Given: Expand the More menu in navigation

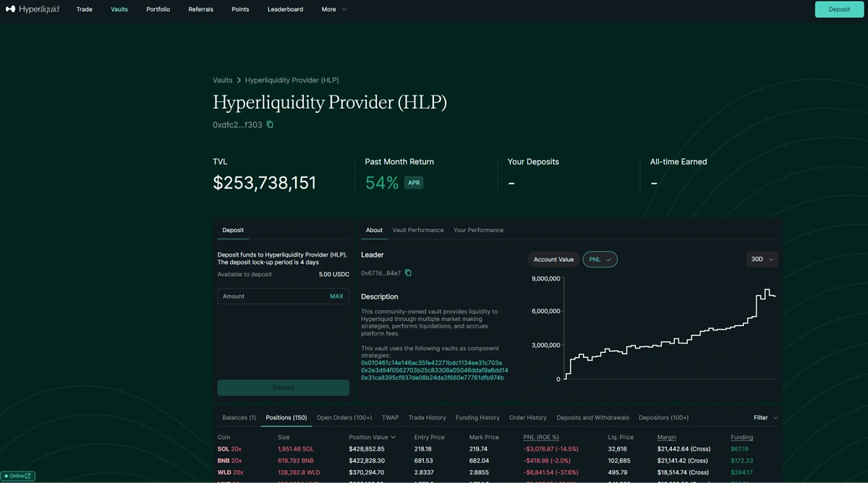Looking at the screenshot, I should click(333, 9).
